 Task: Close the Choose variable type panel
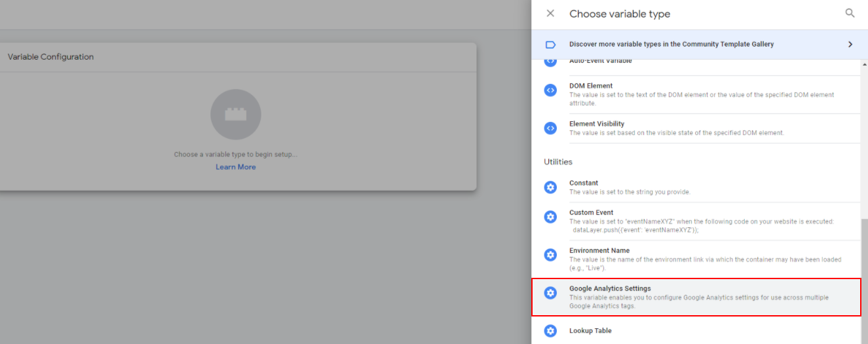pos(550,13)
